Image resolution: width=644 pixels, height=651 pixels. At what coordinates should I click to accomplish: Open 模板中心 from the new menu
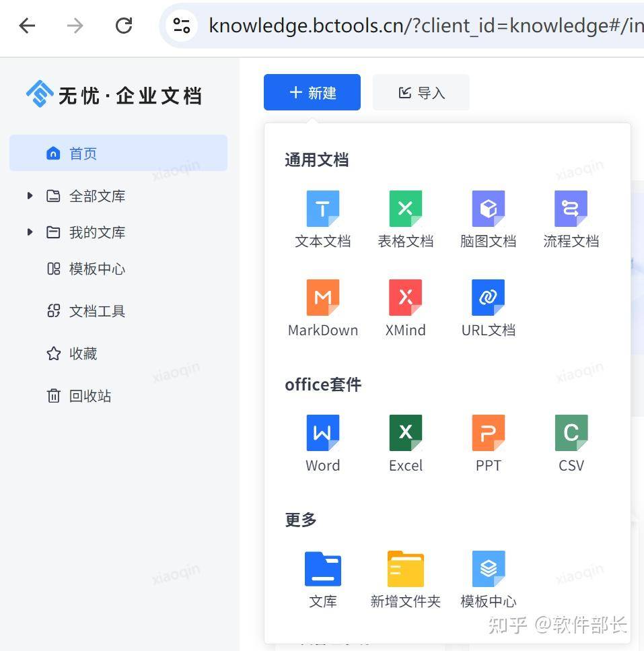(x=488, y=580)
